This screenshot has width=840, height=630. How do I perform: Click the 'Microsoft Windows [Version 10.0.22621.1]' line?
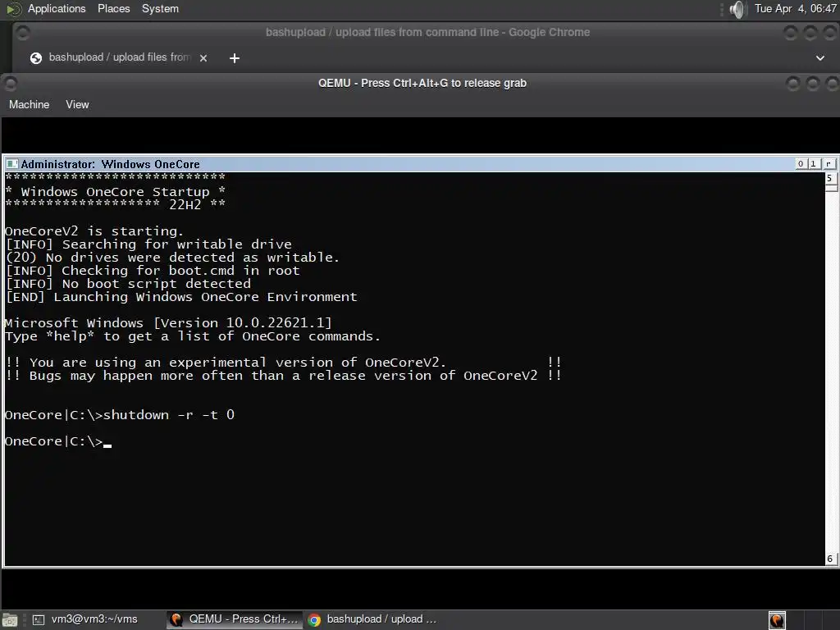[168, 322]
